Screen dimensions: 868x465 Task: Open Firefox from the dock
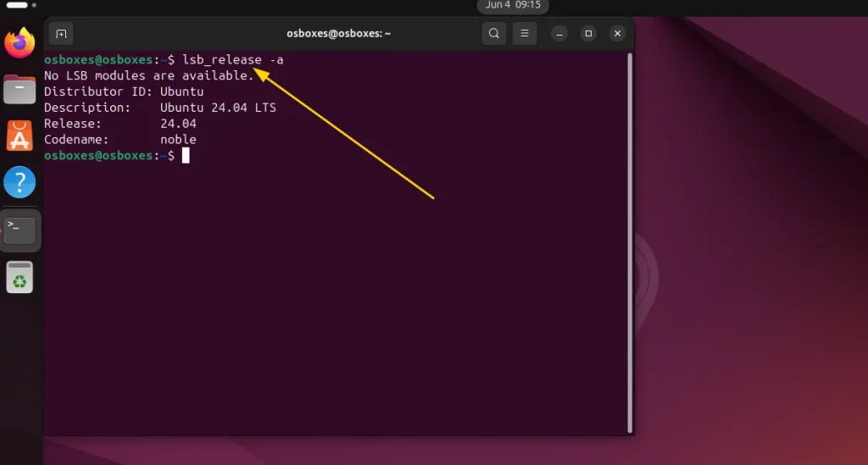pyautogui.click(x=19, y=42)
